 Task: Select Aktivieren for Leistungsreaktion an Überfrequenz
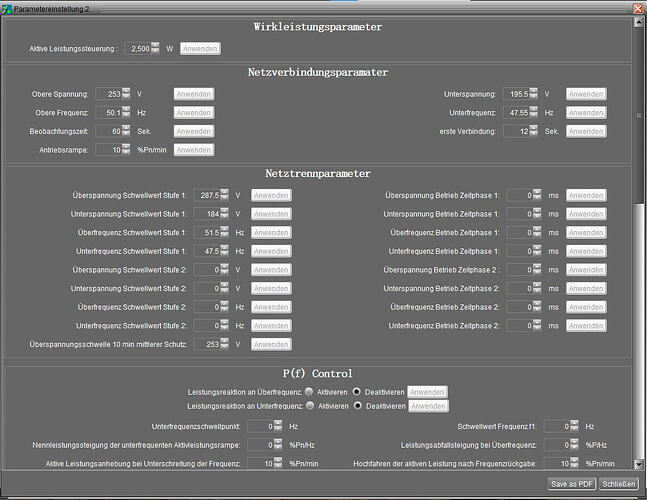click(x=309, y=392)
